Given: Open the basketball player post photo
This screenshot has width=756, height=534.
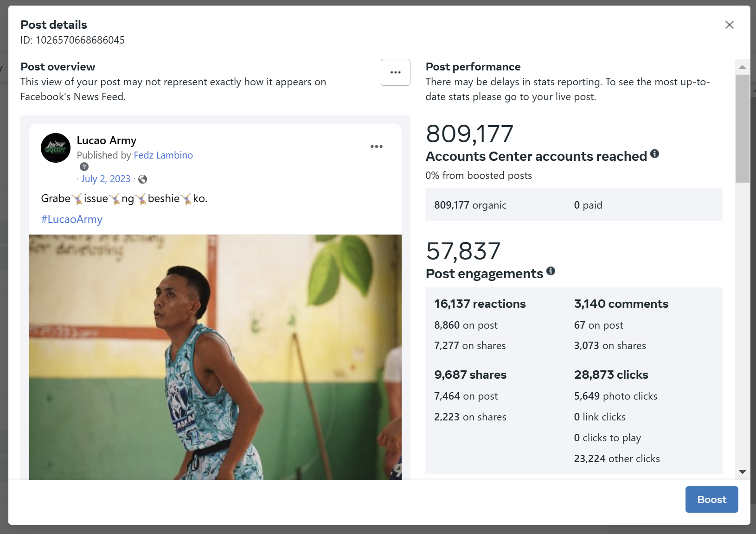Looking at the screenshot, I should pos(215,357).
